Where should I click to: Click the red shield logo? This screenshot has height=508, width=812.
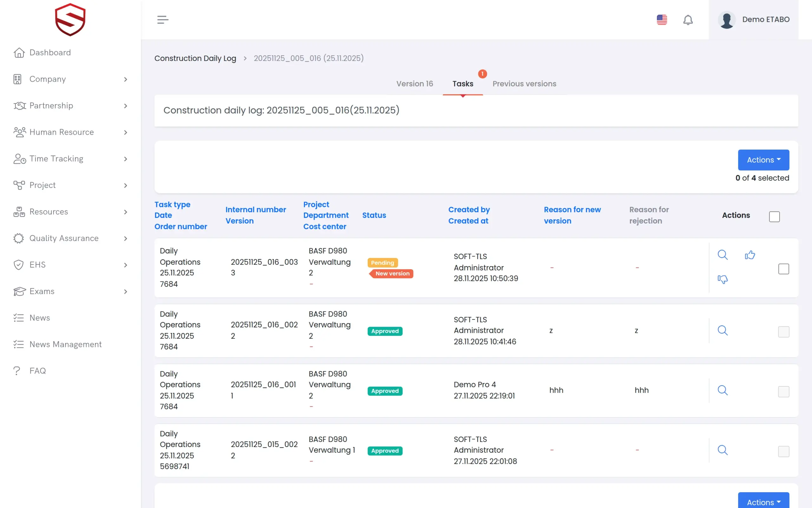70,20
